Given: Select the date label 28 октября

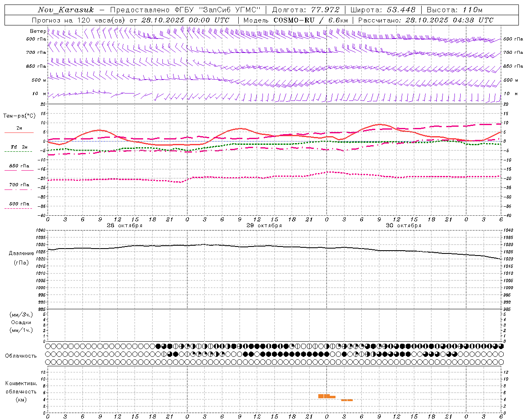Looking at the screenshot, I should pos(125,226).
